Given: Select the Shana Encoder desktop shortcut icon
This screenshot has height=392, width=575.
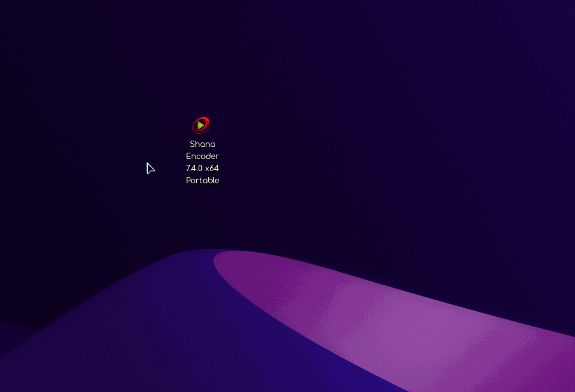Looking at the screenshot, I should tap(202, 125).
